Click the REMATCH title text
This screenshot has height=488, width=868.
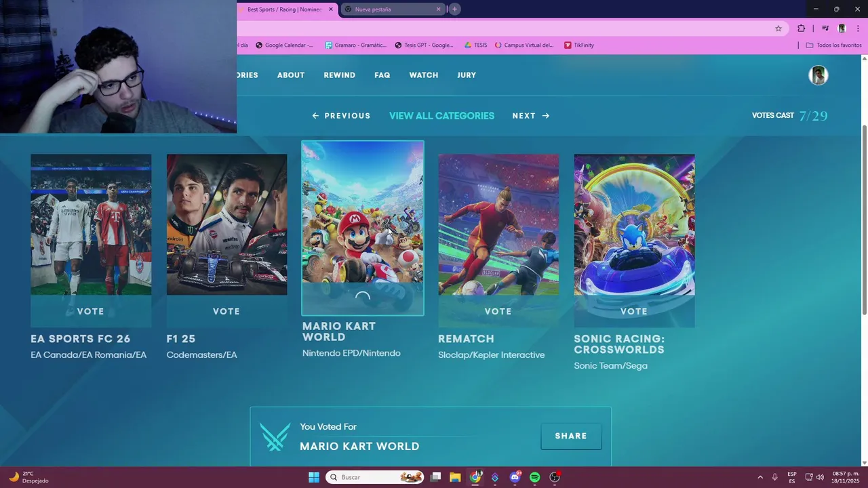pos(466,339)
